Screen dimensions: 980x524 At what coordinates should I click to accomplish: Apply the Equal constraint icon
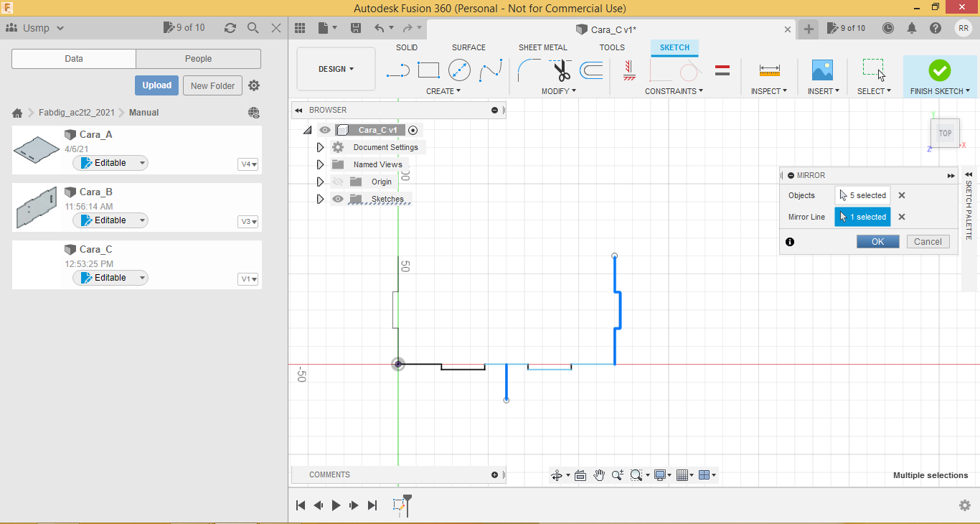coord(722,70)
